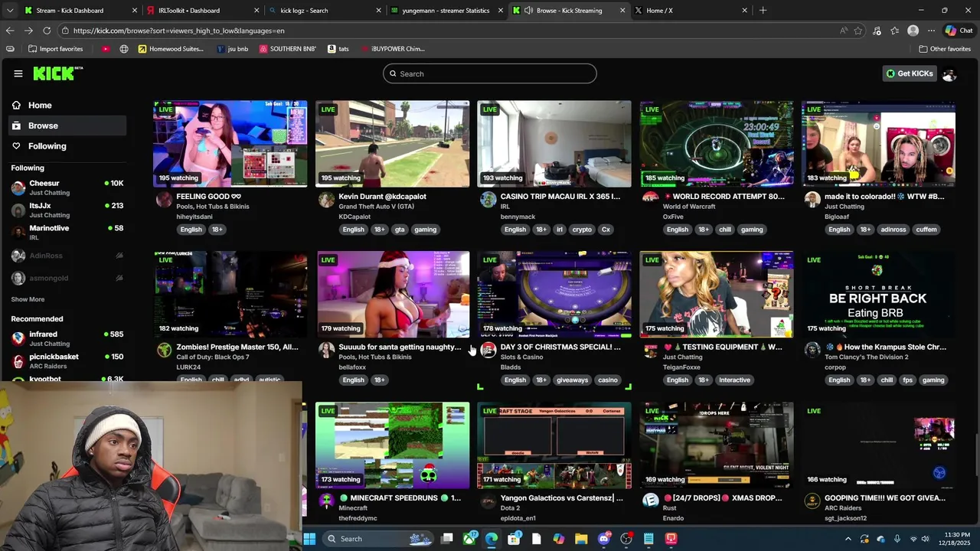The image size is (980, 551).
Task: Open picnickbasket recommended channel avatar
Action: coord(18,361)
